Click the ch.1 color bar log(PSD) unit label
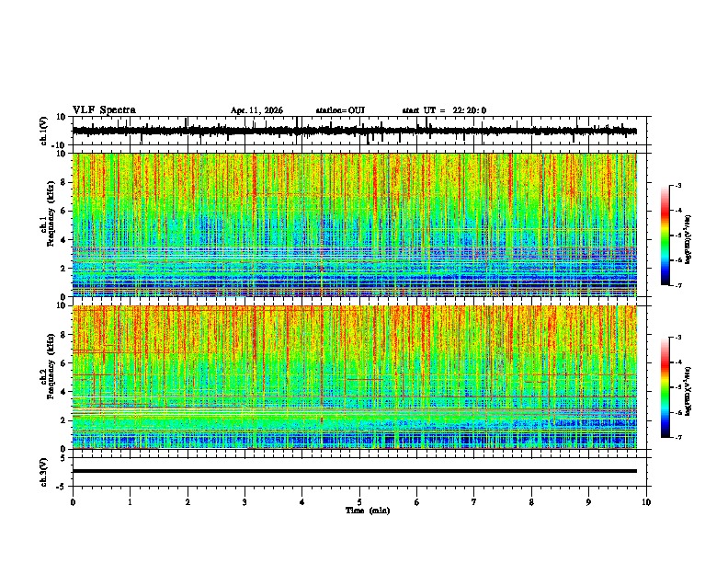 click(x=688, y=240)
